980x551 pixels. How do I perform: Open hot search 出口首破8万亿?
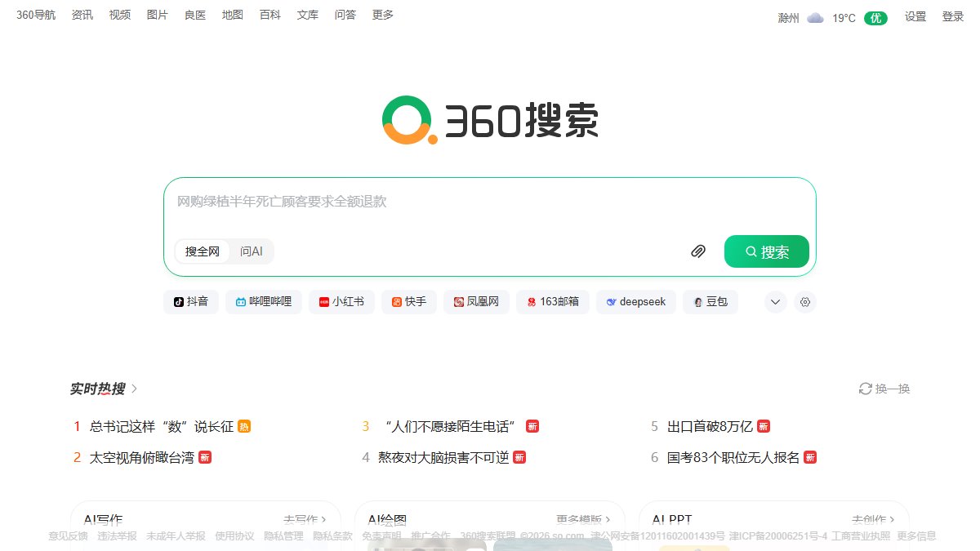pos(710,426)
